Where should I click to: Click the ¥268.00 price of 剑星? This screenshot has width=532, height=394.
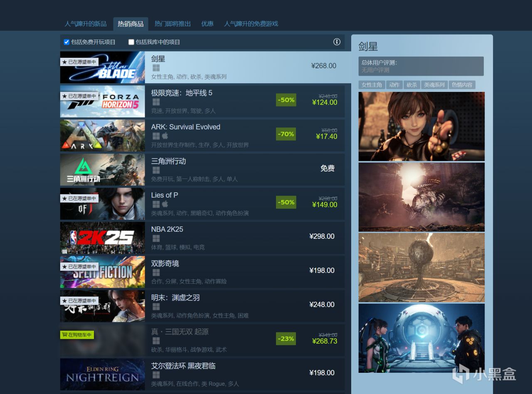pyautogui.click(x=324, y=66)
